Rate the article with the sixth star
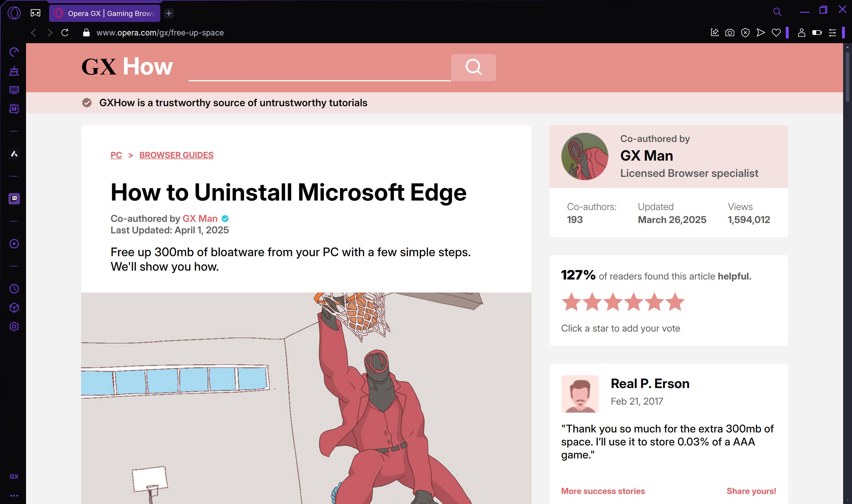Screen dimensions: 852x504 [675, 302]
